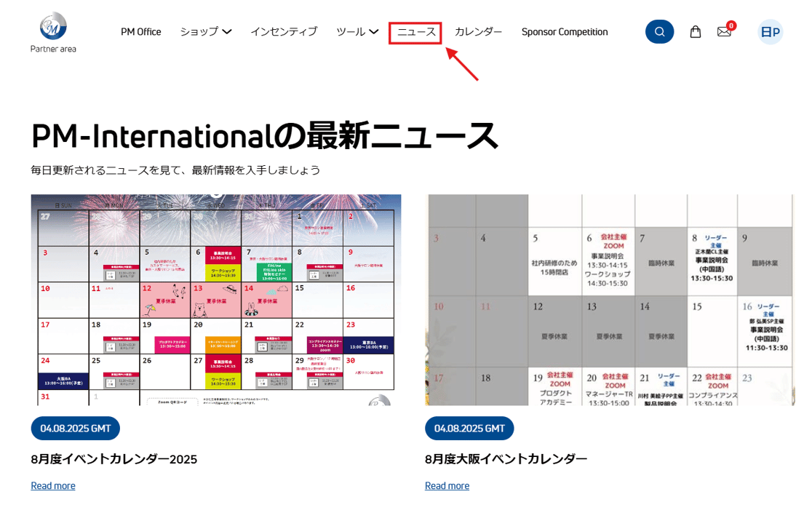
Task: Expand the ツール dropdown menu
Action: coord(357,31)
